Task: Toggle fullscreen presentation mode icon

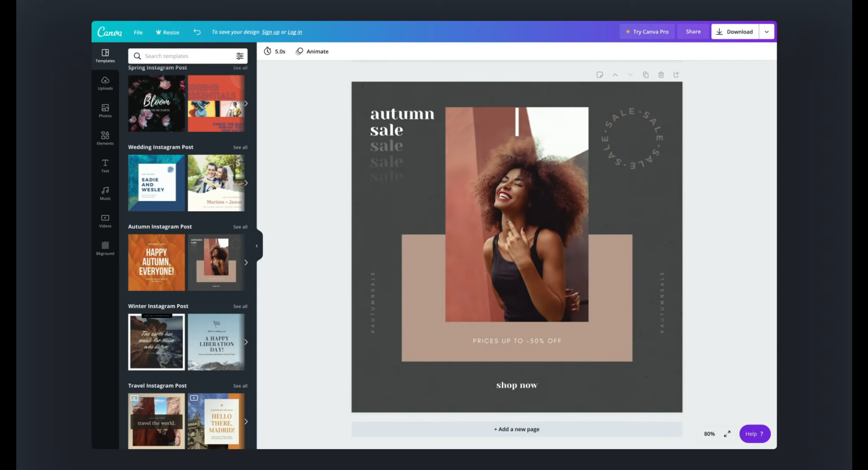Action: [727, 434]
